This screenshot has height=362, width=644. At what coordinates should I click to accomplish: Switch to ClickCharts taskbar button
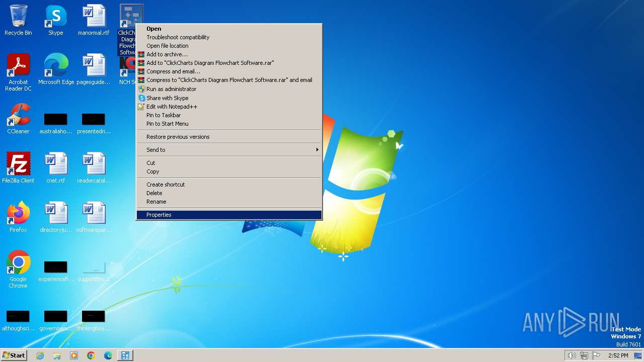pyautogui.click(x=125, y=355)
